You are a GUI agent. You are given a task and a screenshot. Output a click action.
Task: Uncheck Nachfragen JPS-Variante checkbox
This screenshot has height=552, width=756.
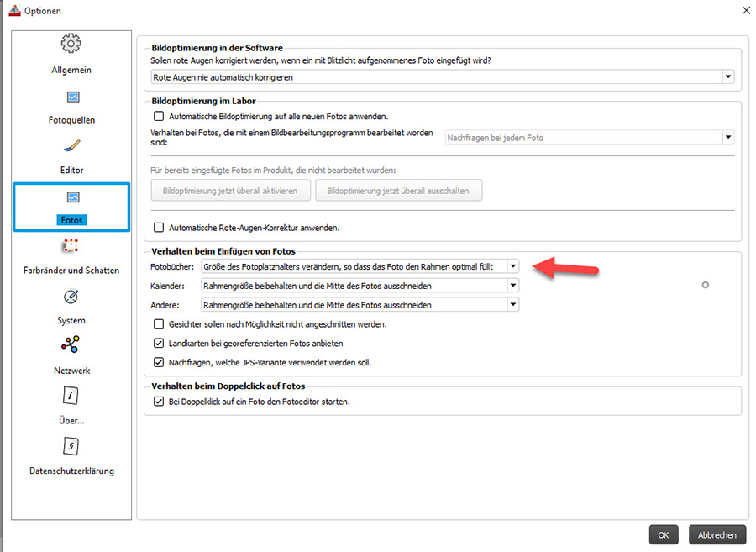(159, 362)
